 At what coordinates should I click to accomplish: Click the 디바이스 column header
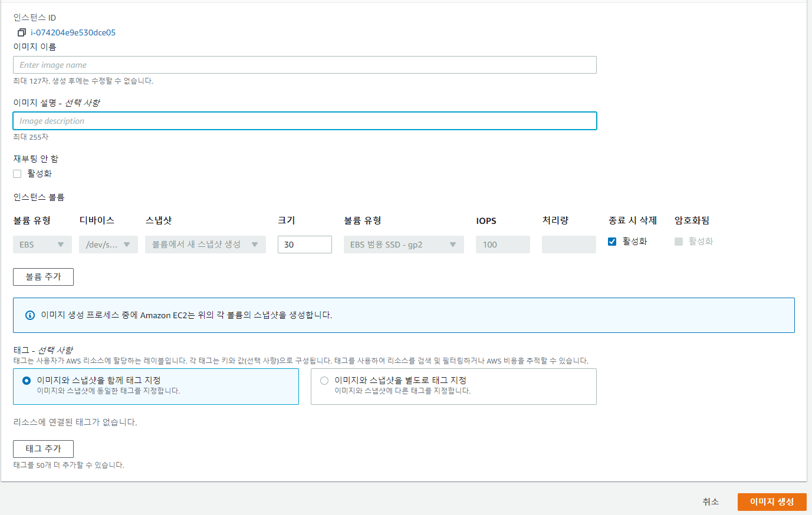pos(97,220)
